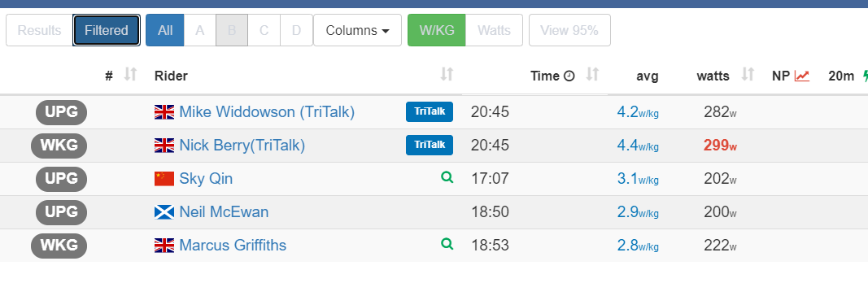Select the Filtered tab

pyautogui.click(x=107, y=30)
